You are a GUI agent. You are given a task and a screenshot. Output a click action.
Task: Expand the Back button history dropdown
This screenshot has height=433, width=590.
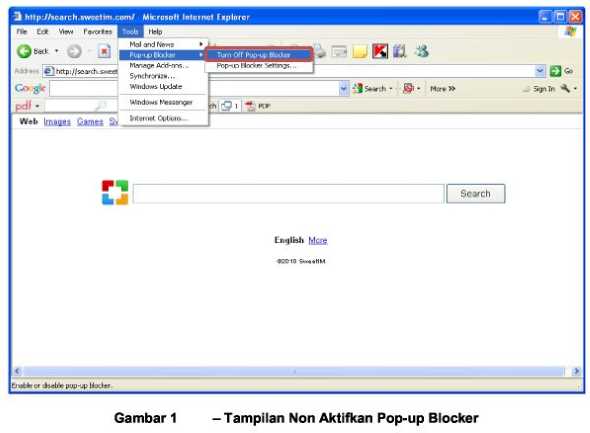click(57, 51)
